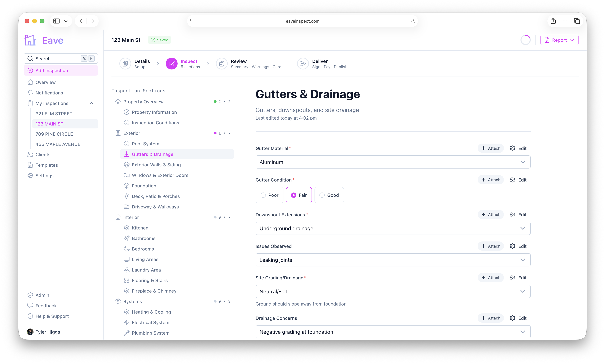Open Gutter Material Aluminum dropdown
Viewport: 605px width, 364px height.
393,162
